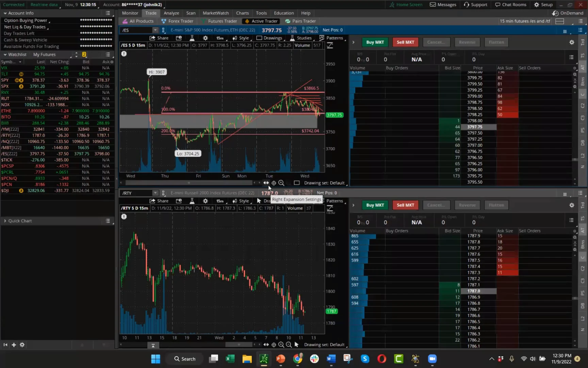Click the zoom magnifier icon under /ES chart
The height and width of the screenshot is (368, 588).
(x=281, y=183)
